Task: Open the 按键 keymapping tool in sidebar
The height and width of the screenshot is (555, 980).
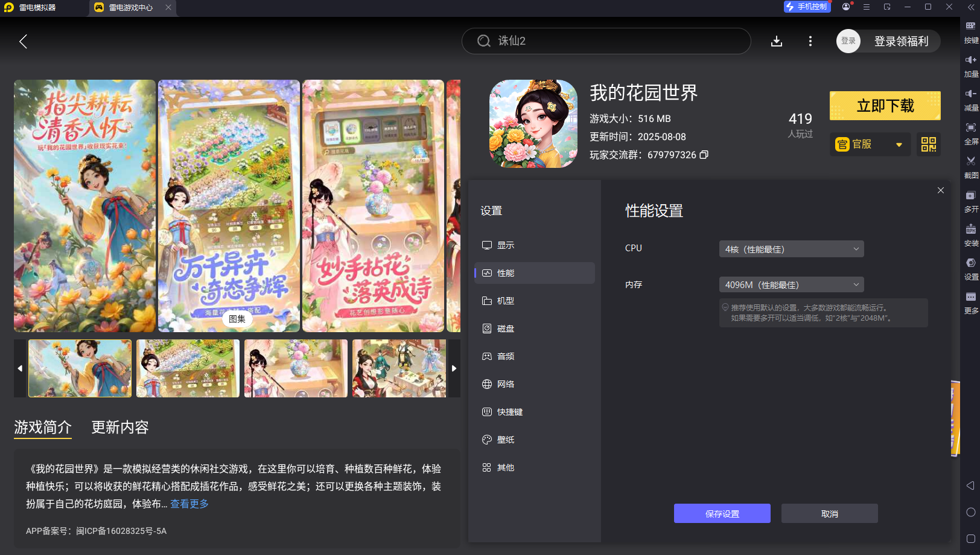Action: [x=971, y=33]
